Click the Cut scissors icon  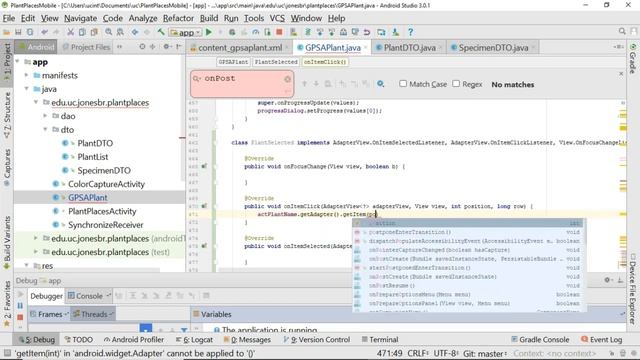(70, 32)
